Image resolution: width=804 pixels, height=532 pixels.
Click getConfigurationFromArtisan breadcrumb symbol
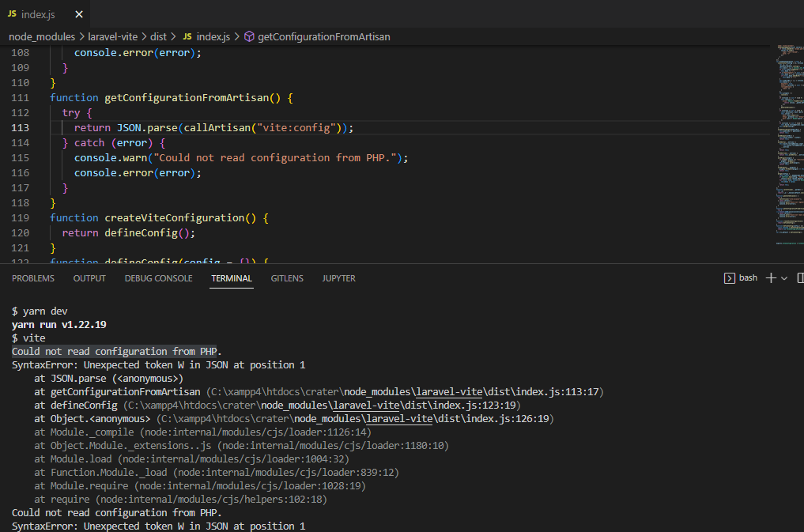(323, 37)
